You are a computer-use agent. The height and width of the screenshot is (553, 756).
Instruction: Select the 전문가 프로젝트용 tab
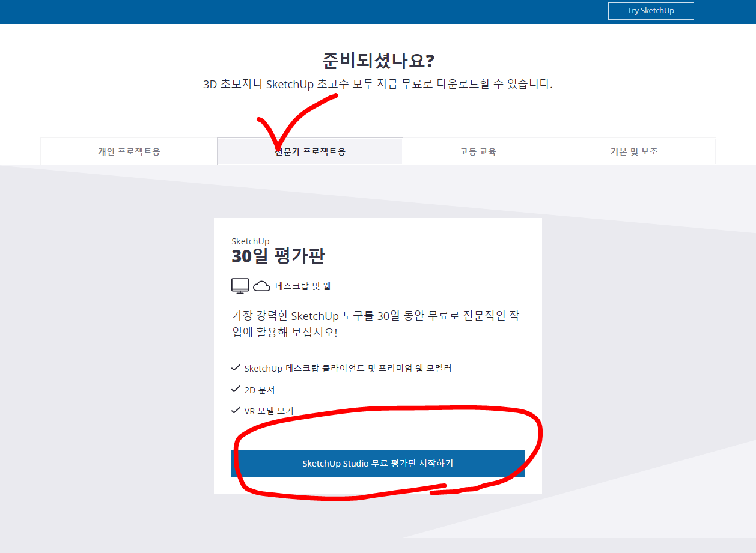[309, 151]
